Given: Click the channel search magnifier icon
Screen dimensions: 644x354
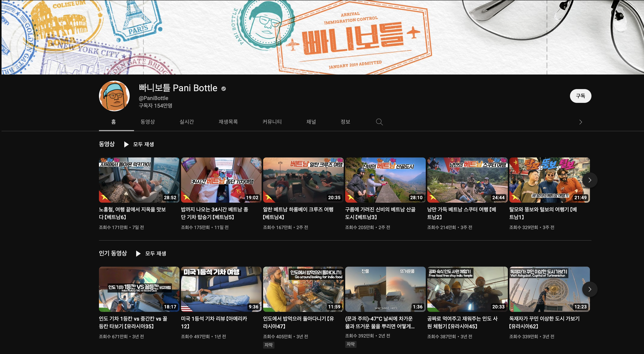Looking at the screenshot, I should coord(379,122).
